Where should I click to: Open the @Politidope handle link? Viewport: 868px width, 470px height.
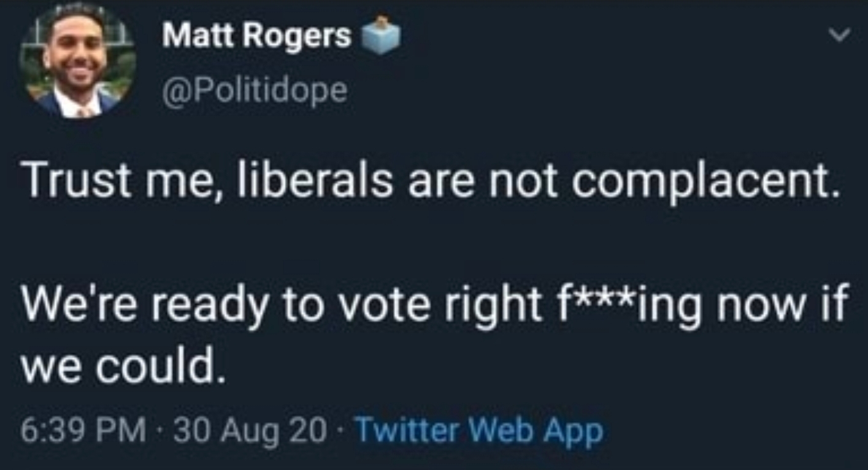(x=254, y=91)
